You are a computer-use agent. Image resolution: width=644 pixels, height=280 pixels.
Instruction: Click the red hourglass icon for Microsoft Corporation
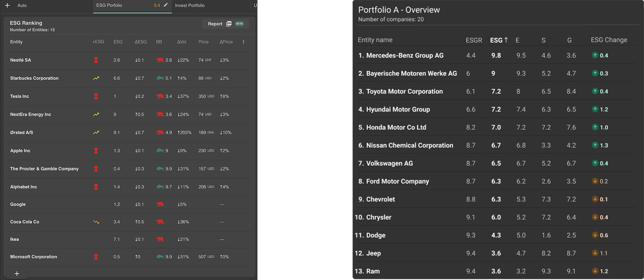96,257
